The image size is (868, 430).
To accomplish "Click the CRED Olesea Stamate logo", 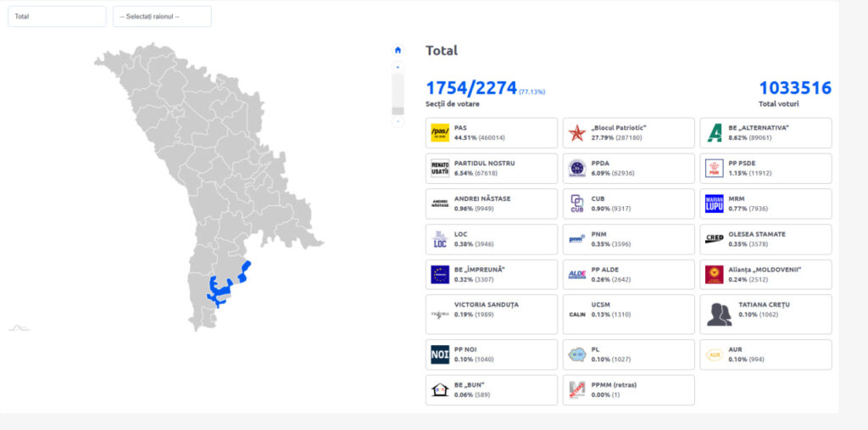I will pyautogui.click(x=714, y=239).
